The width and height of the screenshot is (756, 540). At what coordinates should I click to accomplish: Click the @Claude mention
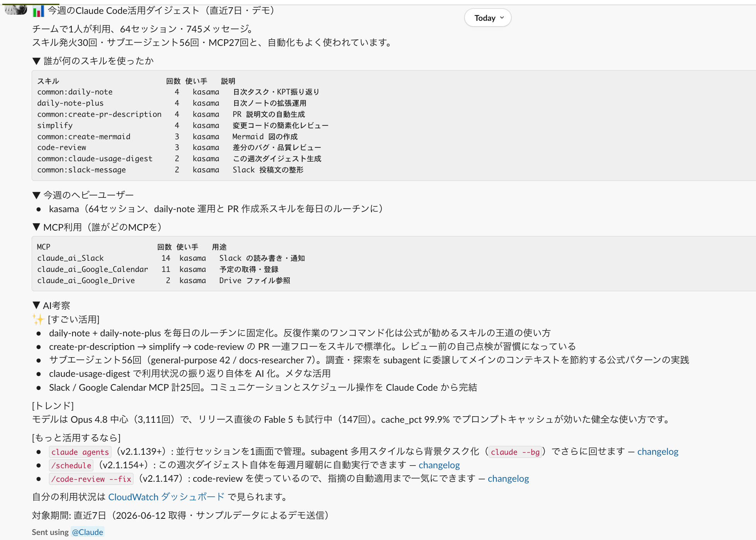[x=88, y=532]
